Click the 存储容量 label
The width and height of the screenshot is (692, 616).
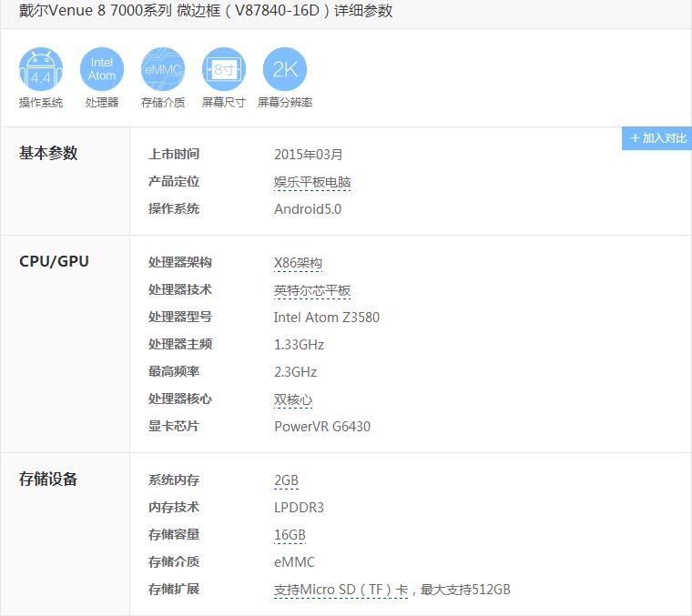tap(174, 535)
